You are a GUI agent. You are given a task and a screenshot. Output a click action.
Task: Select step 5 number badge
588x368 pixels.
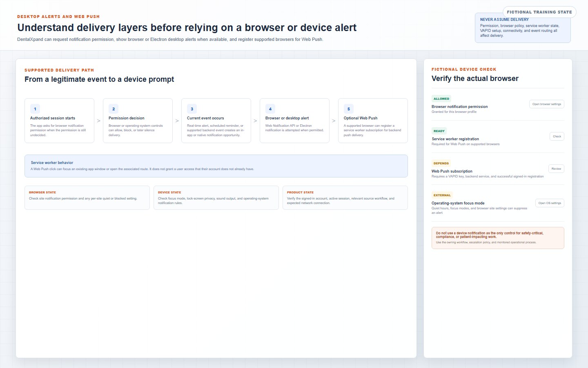click(x=349, y=109)
